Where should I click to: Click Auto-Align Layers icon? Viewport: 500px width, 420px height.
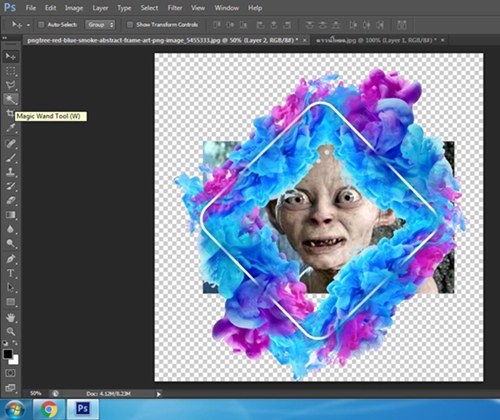[x=402, y=25]
